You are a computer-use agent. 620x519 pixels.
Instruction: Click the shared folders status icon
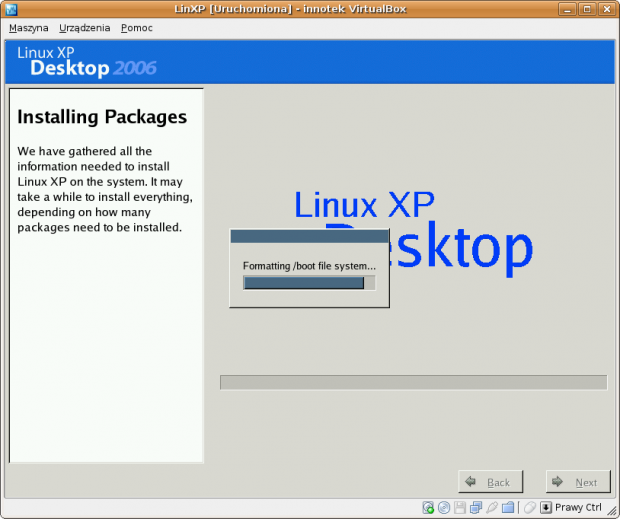[x=507, y=508]
